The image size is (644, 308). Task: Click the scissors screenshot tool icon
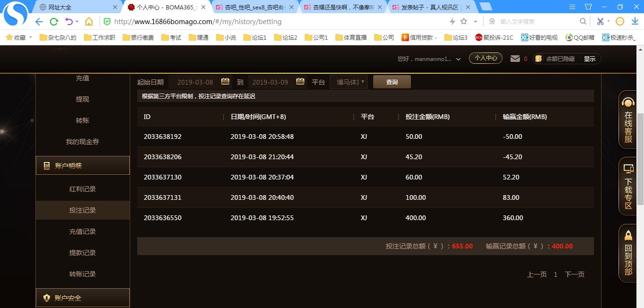pos(600,22)
